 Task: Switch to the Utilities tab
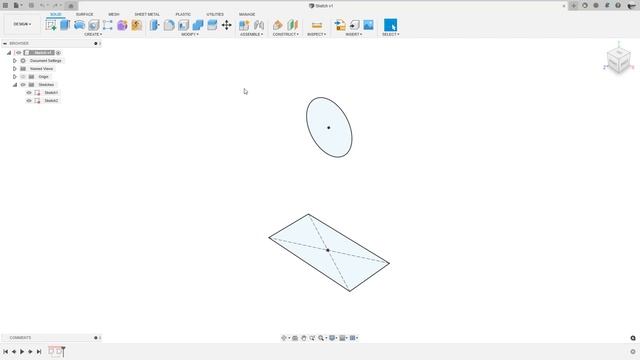(215, 14)
